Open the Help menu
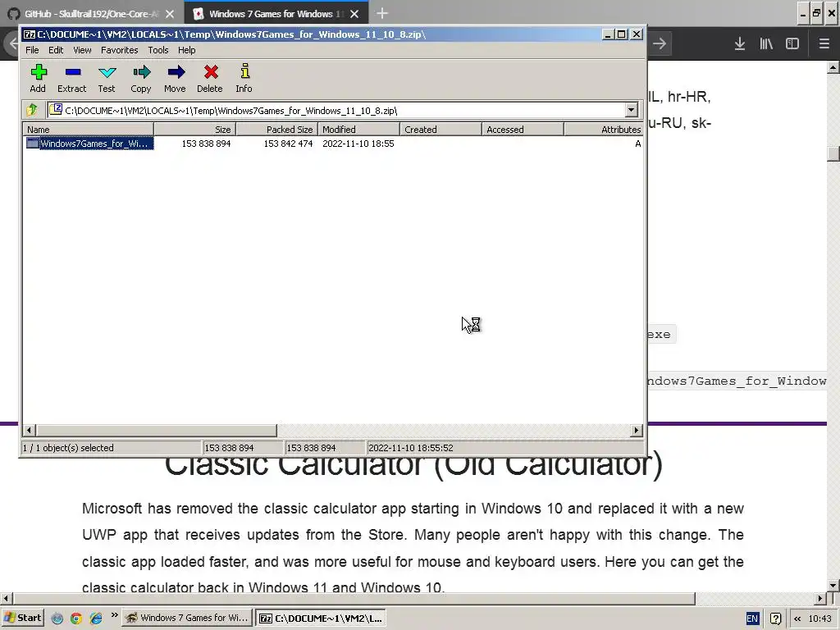 click(x=186, y=50)
